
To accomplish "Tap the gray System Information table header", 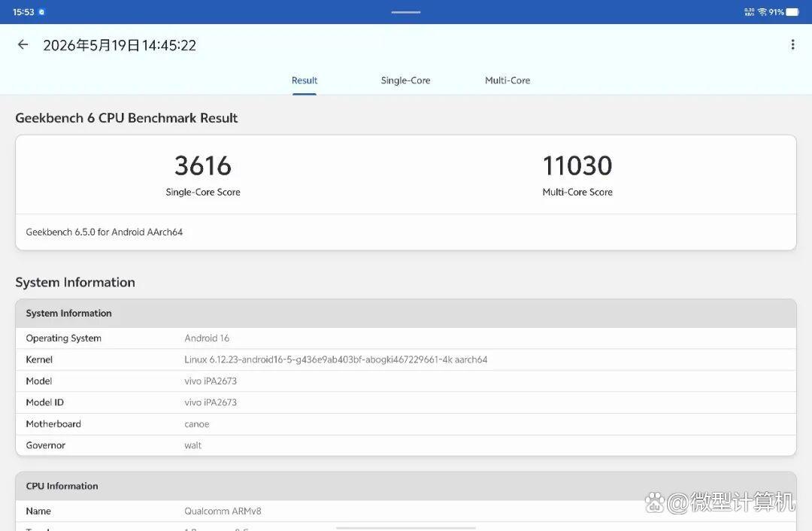I will tap(405, 314).
